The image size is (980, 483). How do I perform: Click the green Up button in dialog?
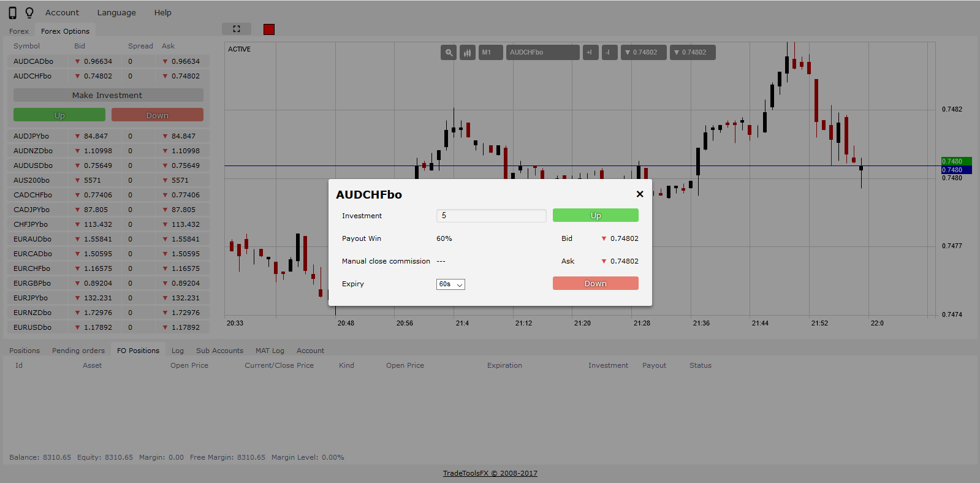[595, 215]
